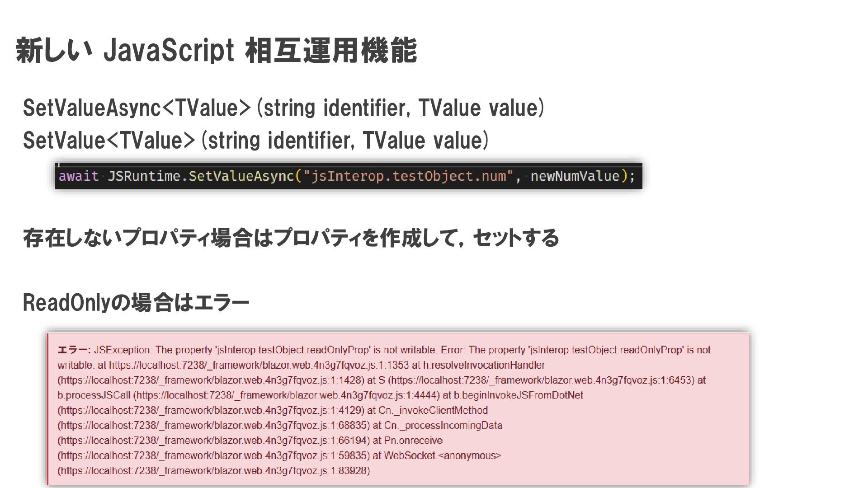
Task: Click 'JSException' text in the error message
Action: [x=122, y=350]
